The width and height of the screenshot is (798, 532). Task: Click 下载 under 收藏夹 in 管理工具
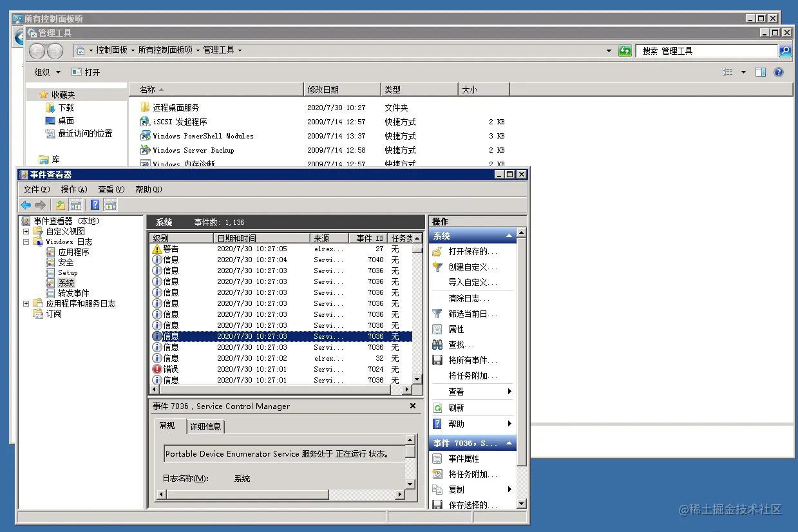(66, 108)
